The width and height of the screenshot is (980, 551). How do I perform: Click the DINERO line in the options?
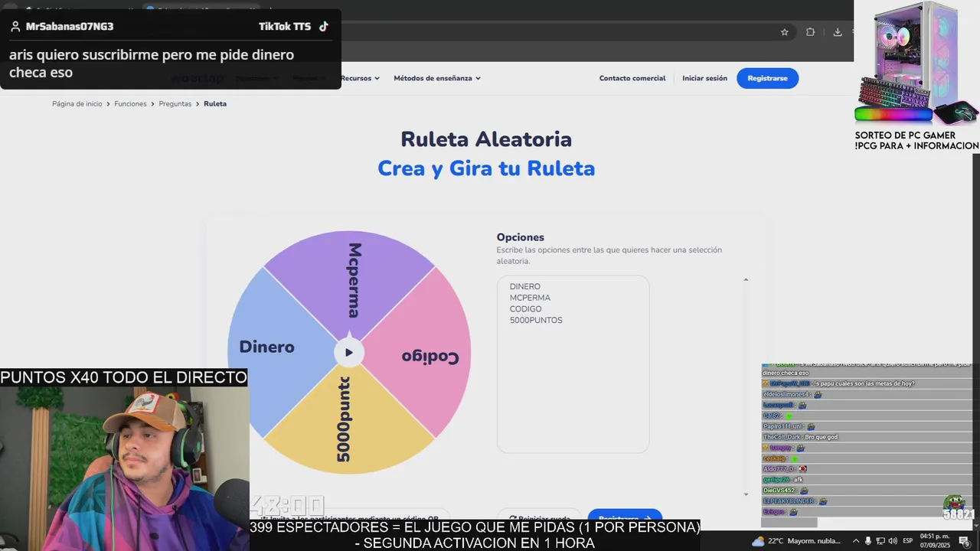point(525,286)
